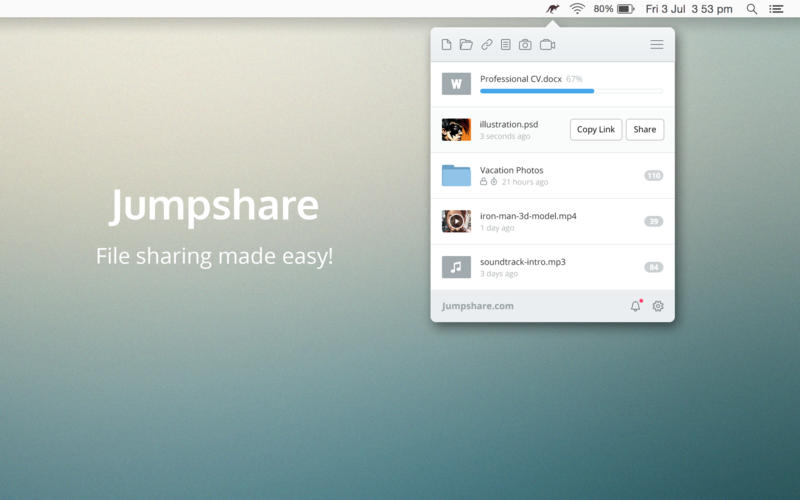The width and height of the screenshot is (800, 500).
Task: Select the soundtrack-intro.mp3 file name
Action: (522, 262)
